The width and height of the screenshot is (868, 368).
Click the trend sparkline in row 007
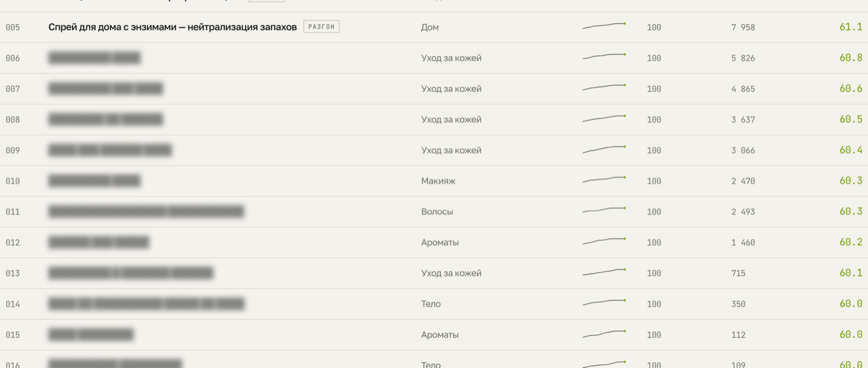click(x=604, y=87)
